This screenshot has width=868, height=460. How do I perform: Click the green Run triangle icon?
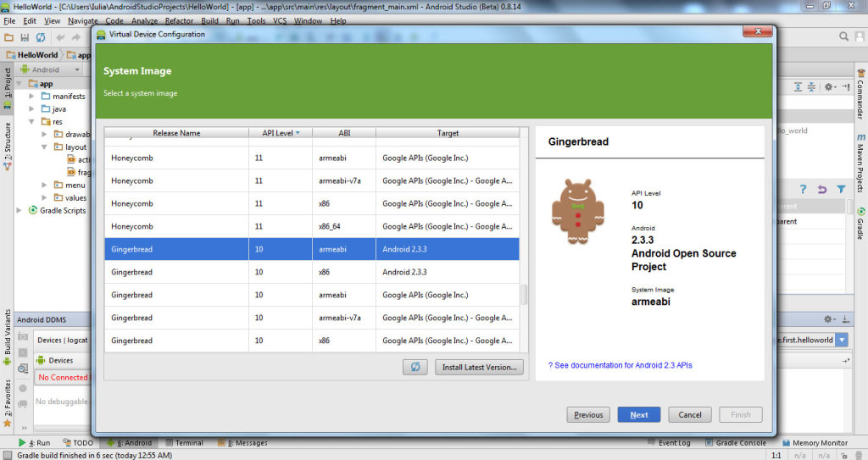pyautogui.click(x=21, y=442)
